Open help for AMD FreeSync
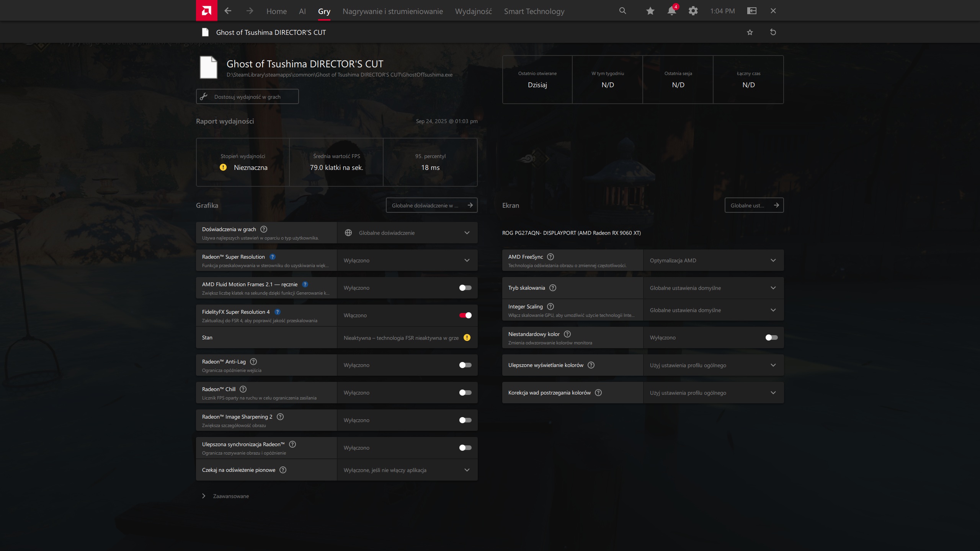980x551 pixels. 550,257
